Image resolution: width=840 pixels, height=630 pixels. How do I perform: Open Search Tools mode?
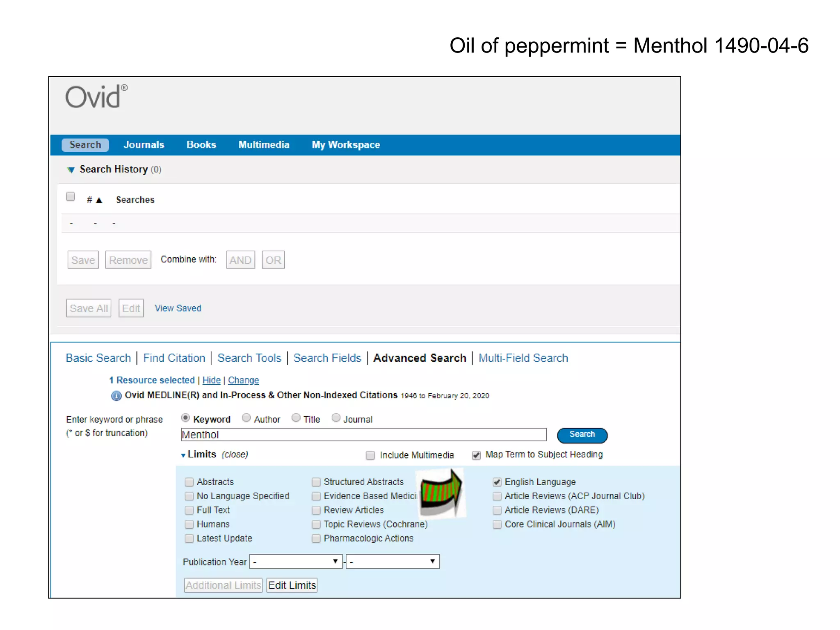249,358
